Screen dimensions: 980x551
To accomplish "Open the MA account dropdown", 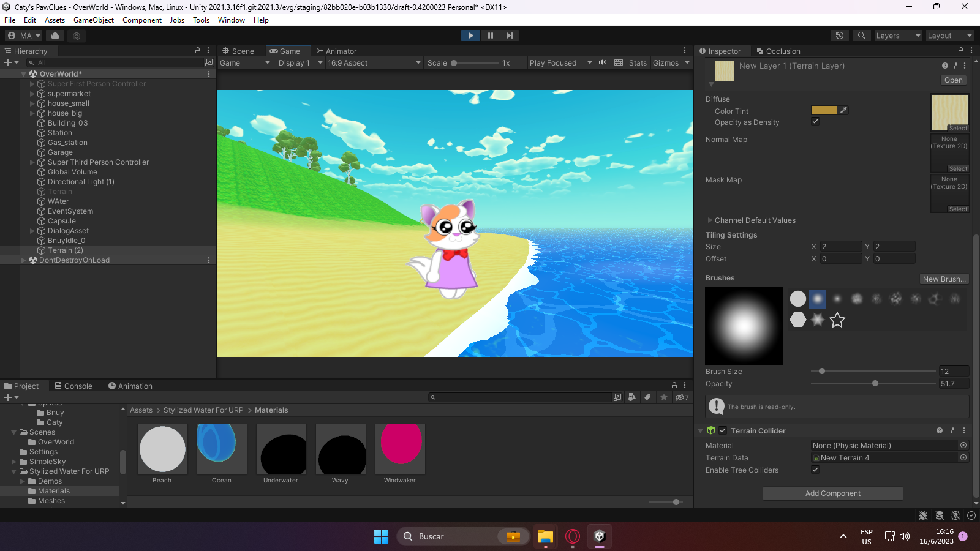I will pos(24,36).
